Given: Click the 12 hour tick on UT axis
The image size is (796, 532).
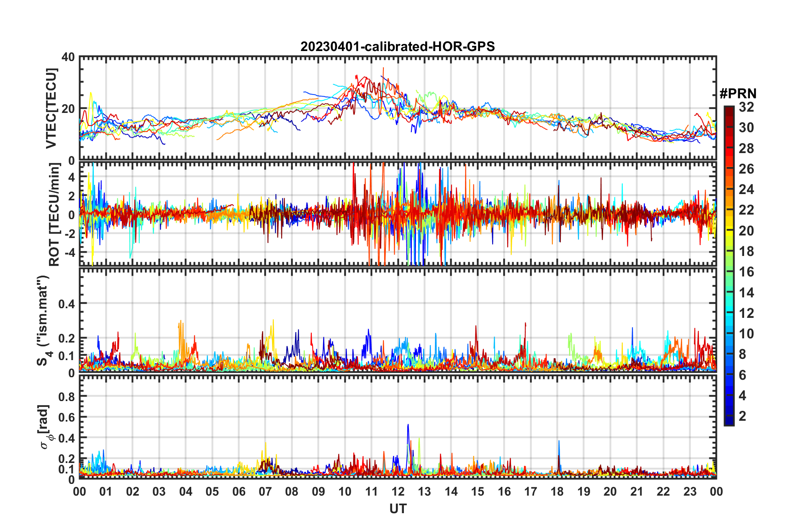Looking at the screenshot, I should click(398, 491).
